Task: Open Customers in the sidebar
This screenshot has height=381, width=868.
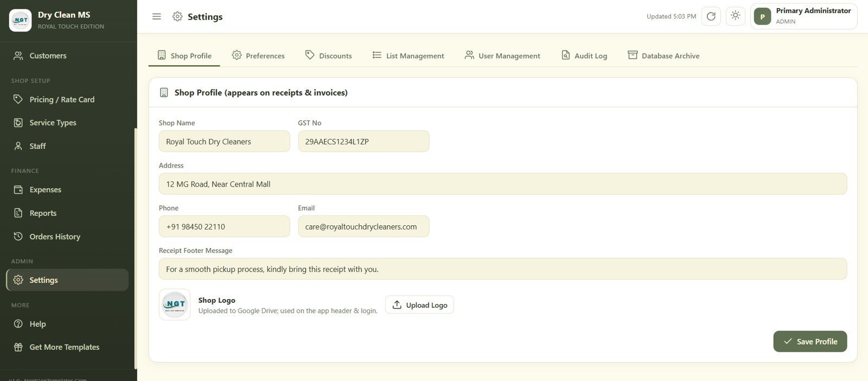Action: click(67, 55)
